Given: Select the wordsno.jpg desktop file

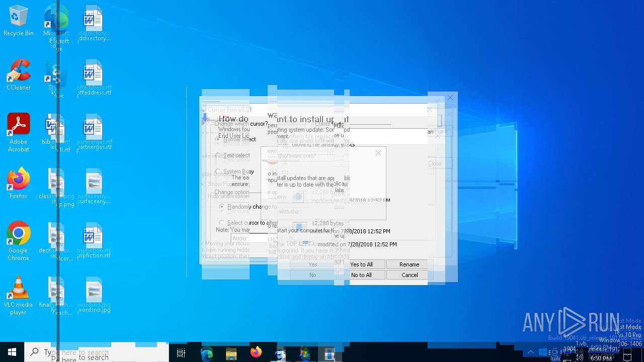Looking at the screenshot, I should click(94, 296).
